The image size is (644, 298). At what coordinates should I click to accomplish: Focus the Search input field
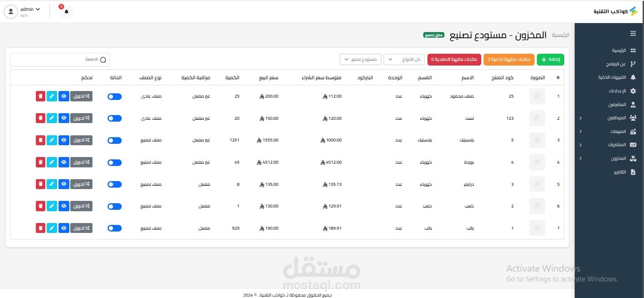coord(60,59)
